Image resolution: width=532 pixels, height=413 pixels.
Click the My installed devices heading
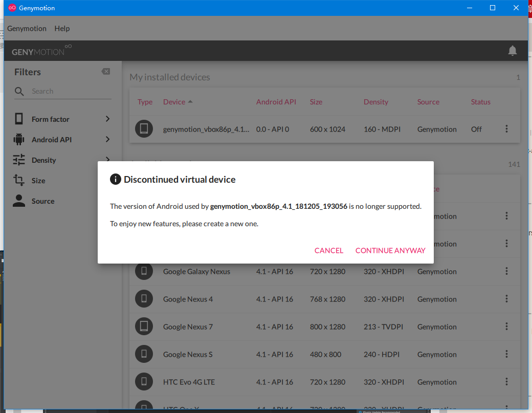170,77
